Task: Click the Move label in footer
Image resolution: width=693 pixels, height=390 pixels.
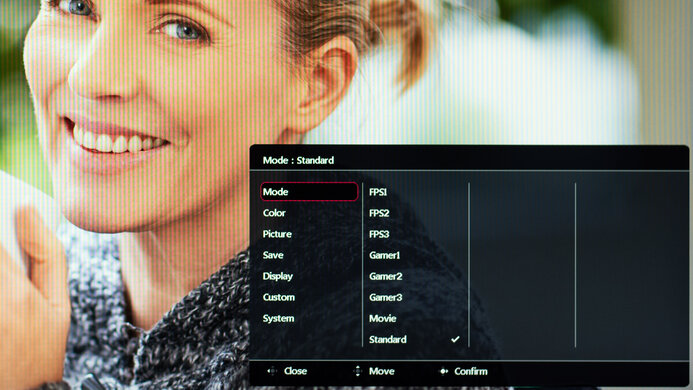Action: point(381,371)
